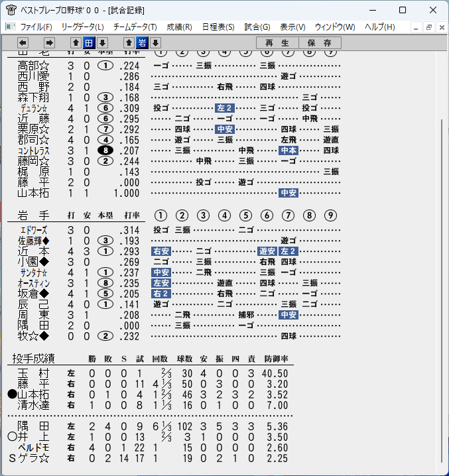Click the down arrow beside the 田 icon

pos(102,43)
